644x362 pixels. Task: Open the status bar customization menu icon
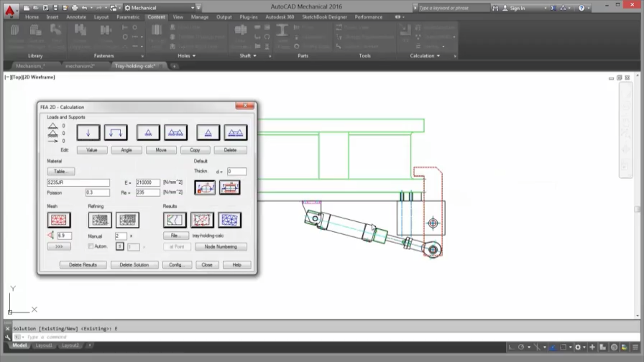click(x=635, y=347)
